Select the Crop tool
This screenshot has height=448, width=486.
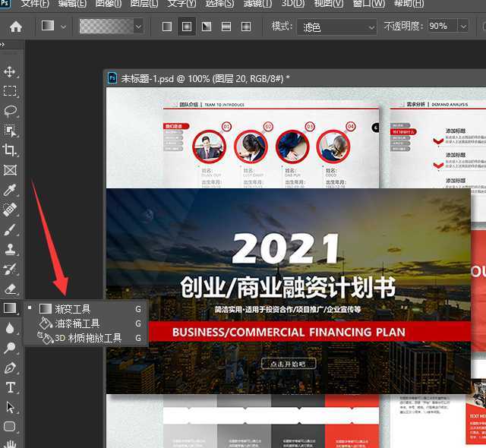pos(10,150)
